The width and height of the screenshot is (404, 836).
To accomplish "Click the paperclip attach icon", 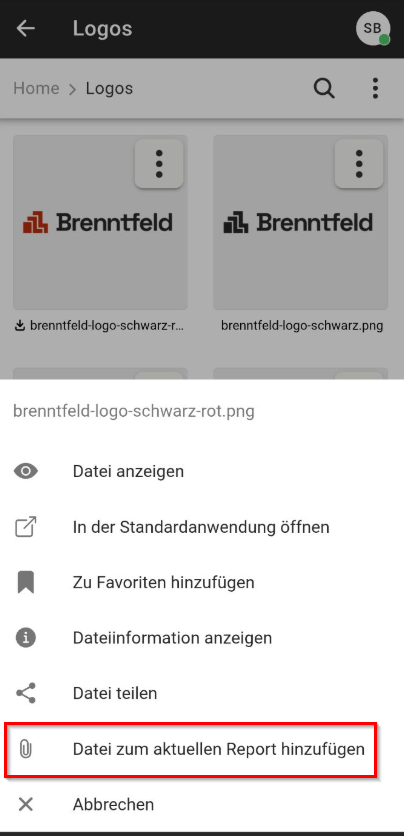I will point(26,749).
